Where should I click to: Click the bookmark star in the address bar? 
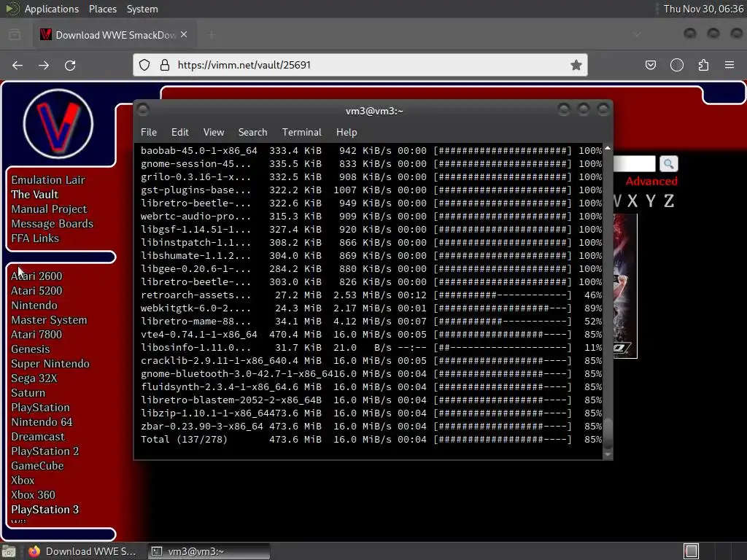tap(576, 65)
